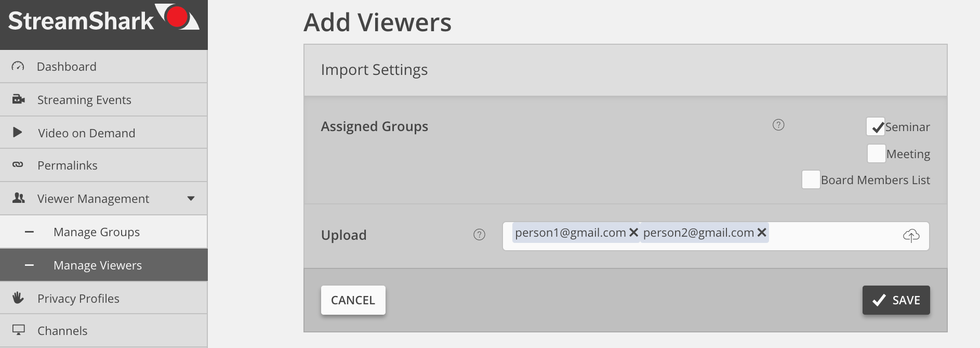Click the Permalinks chain icon
980x348 pixels.
tap(18, 164)
